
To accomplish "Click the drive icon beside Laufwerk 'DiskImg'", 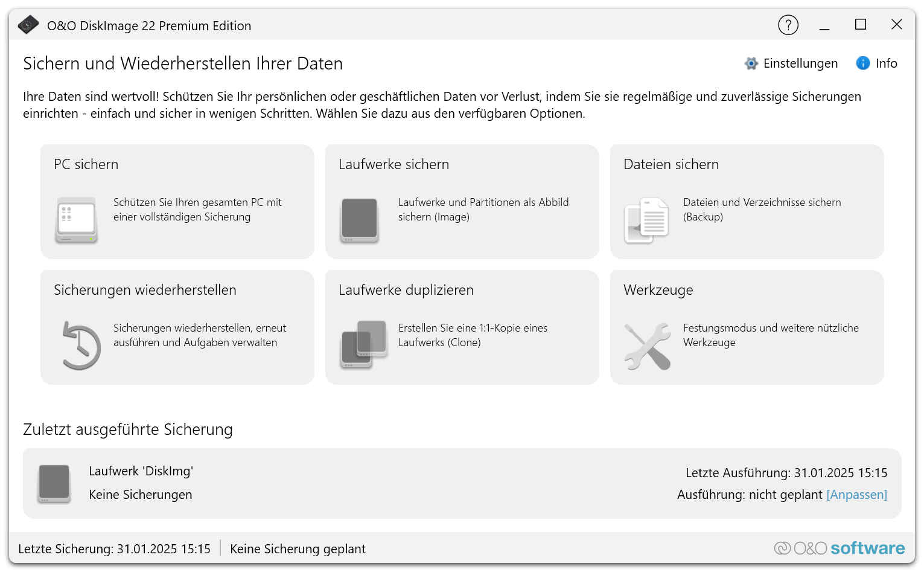I will tap(54, 483).
